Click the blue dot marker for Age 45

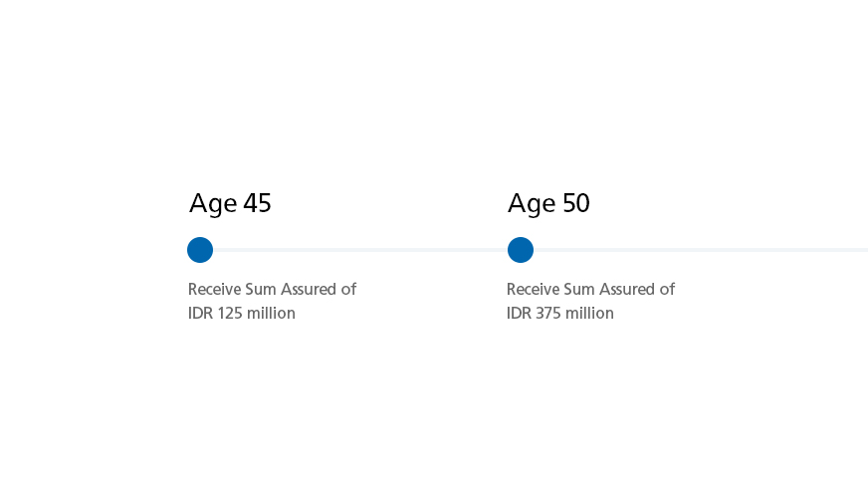click(x=200, y=250)
